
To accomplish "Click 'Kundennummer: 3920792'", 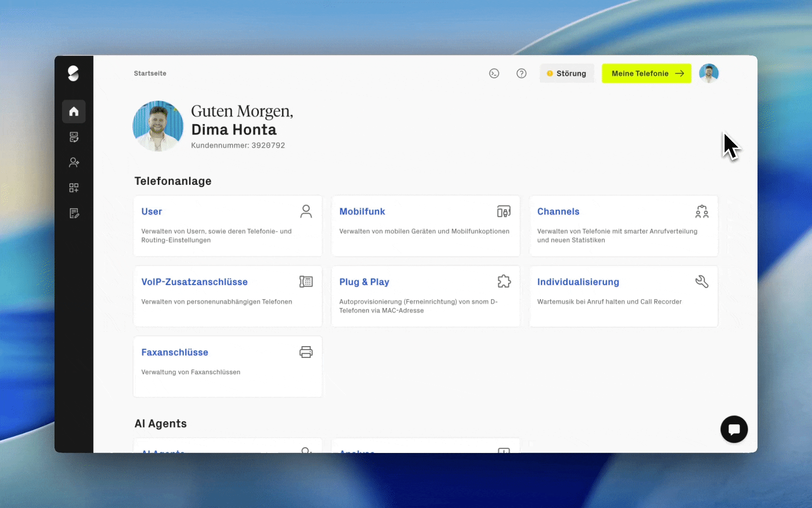I will pos(238,145).
